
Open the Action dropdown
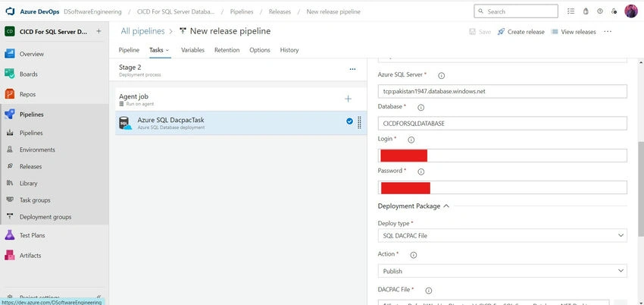502,271
